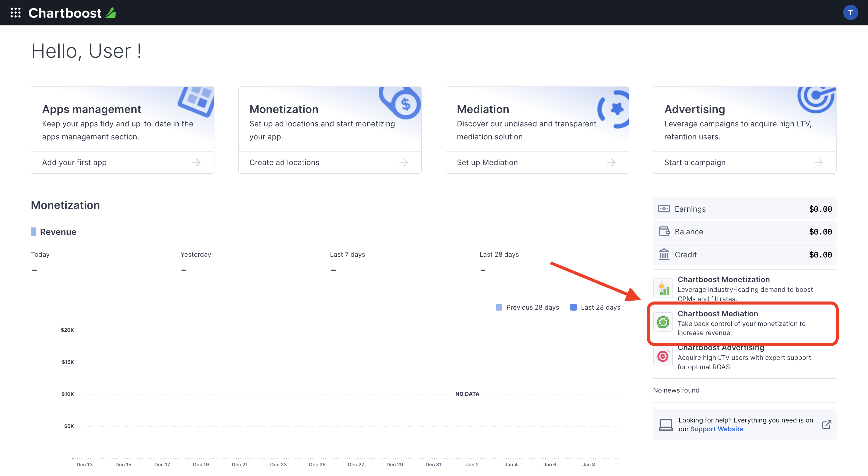Click Set up Mediation arrow button
The image size is (868, 476).
[x=612, y=162]
